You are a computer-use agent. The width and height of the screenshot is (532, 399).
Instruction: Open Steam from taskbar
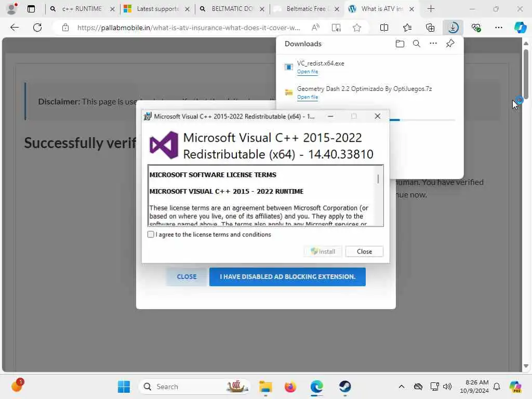(x=345, y=387)
